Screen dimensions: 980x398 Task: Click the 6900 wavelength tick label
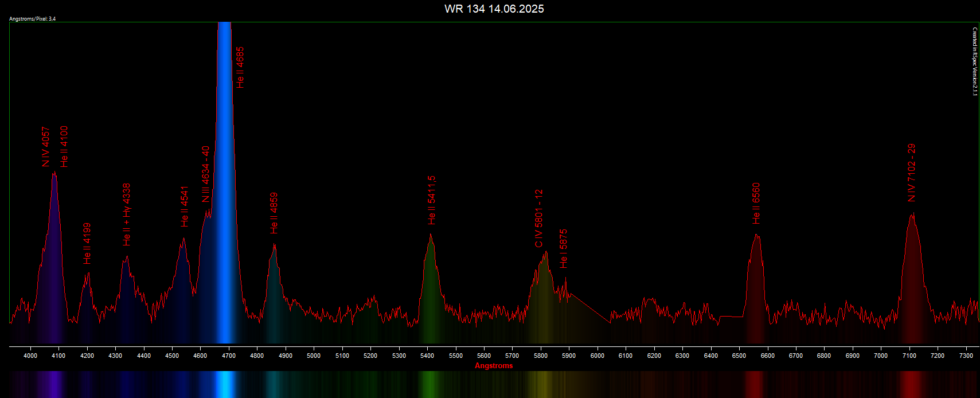[853, 356]
